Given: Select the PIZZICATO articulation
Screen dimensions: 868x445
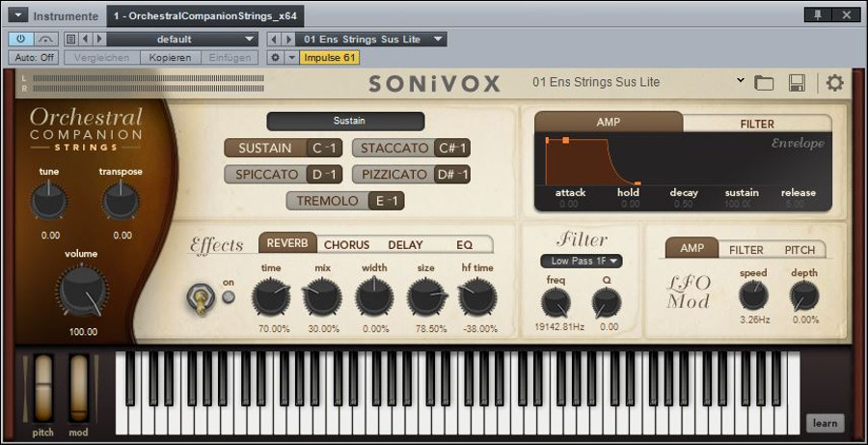Looking at the screenshot, I should (394, 174).
